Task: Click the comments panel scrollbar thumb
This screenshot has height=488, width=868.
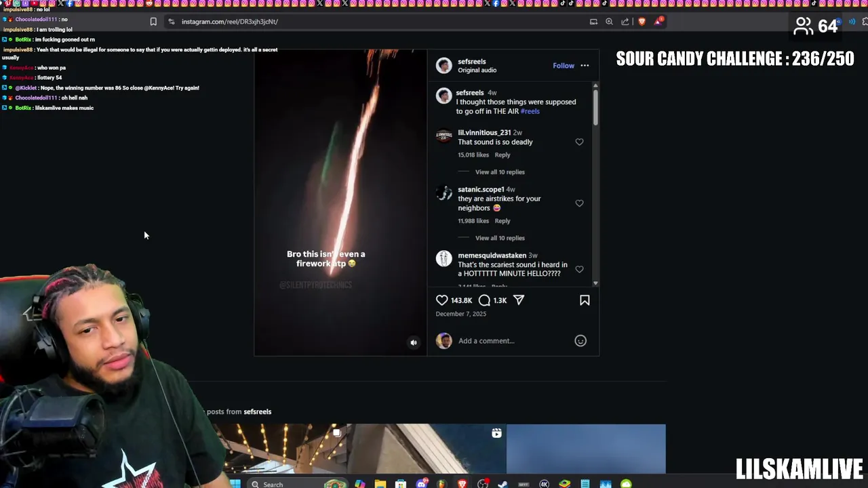Action: pos(595,107)
